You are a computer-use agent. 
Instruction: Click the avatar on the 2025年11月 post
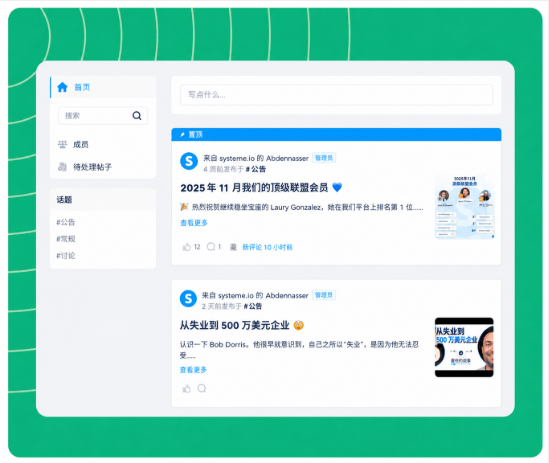point(189,161)
